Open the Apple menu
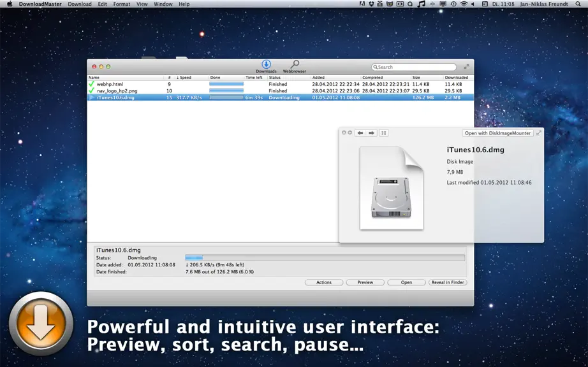The width and height of the screenshot is (588, 367). click(10, 4)
